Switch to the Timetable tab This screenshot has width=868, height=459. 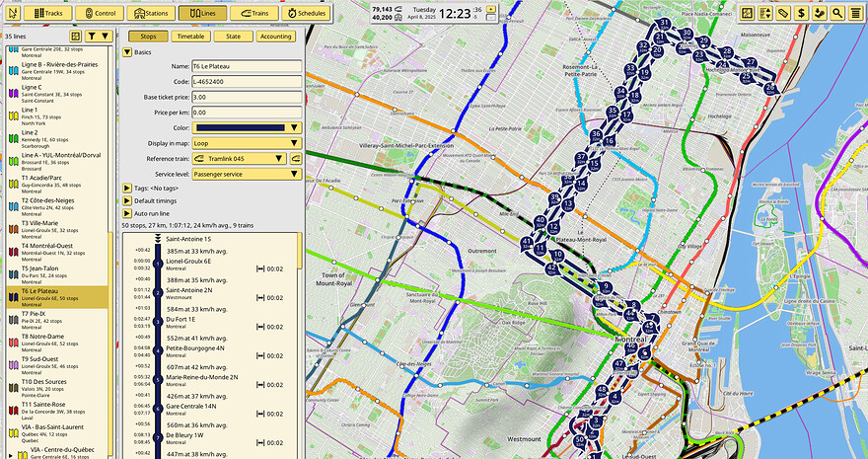(190, 37)
